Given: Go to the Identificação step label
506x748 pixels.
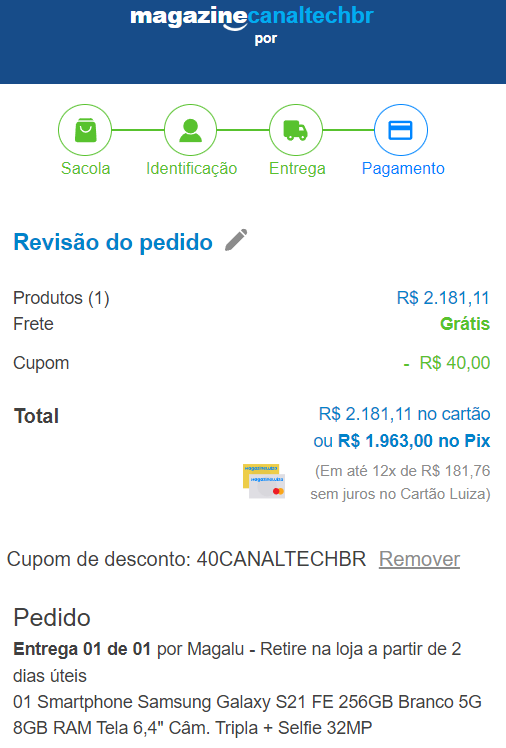Looking at the screenshot, I should pyautogui.click(x=191, y=168).
